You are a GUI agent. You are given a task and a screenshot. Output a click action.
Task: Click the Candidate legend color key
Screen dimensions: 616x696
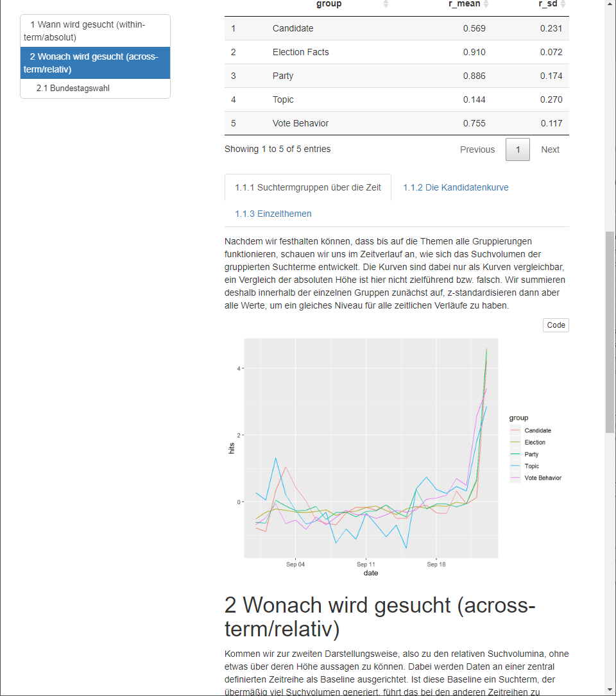click(515, 430)
